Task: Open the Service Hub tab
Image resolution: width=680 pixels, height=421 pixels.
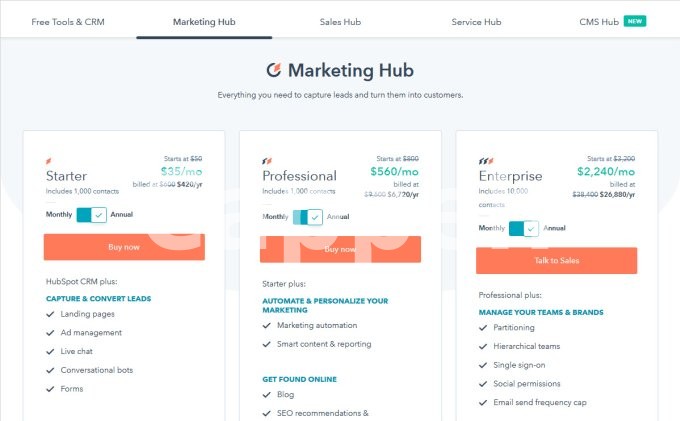Action: 475,21
